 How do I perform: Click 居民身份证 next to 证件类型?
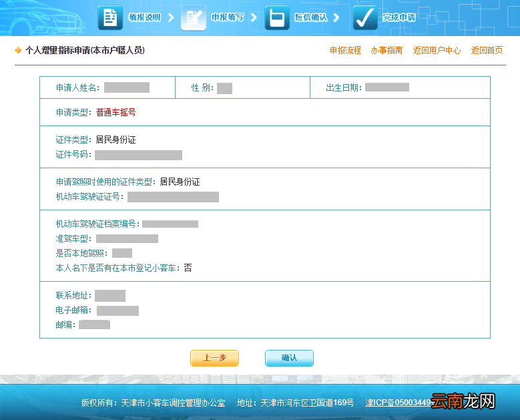(115, 140)
